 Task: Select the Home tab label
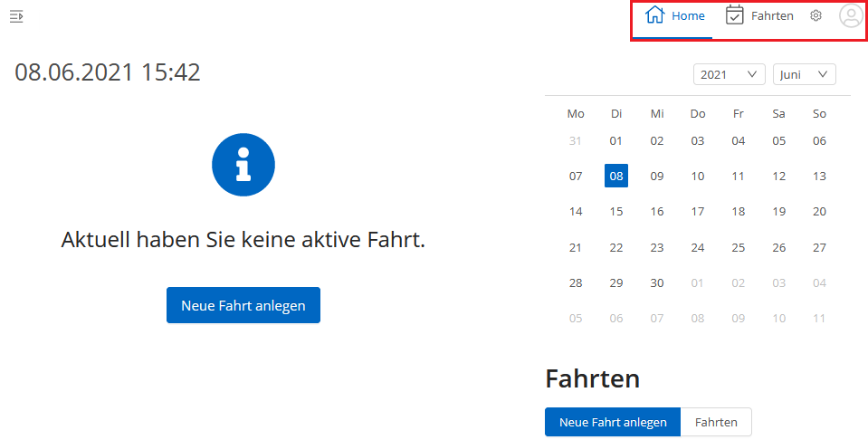pos(688,15)
